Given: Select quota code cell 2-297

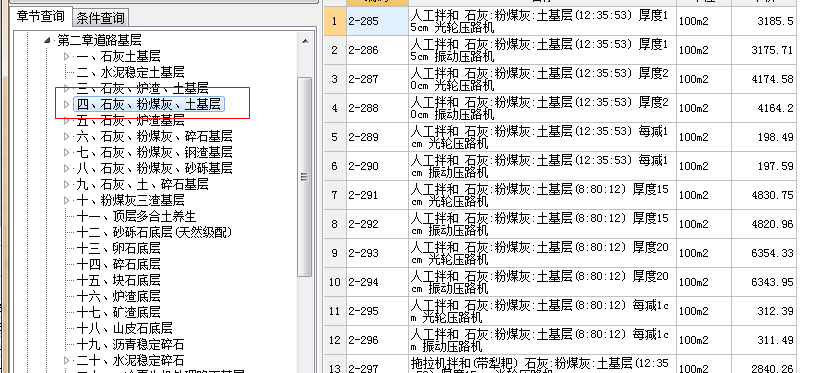Looking at the screenshot, I should point(377,365).
